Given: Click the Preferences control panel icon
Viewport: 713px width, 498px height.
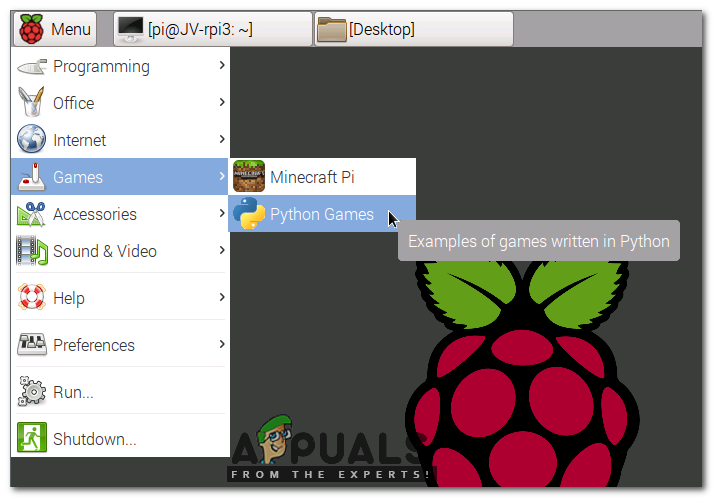Looking at the screenshot, I should tap(31, 344).
